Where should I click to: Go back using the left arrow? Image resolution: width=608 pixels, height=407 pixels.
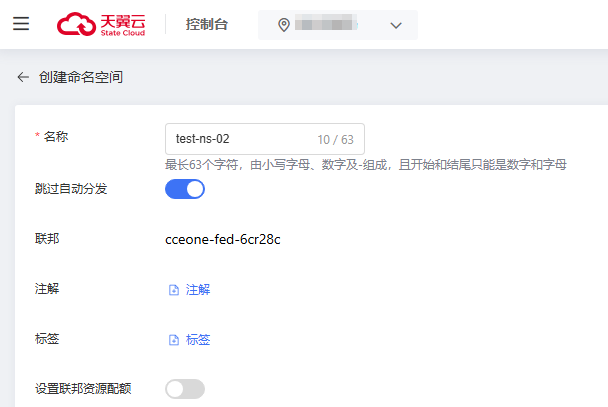[x=23, y=76]
